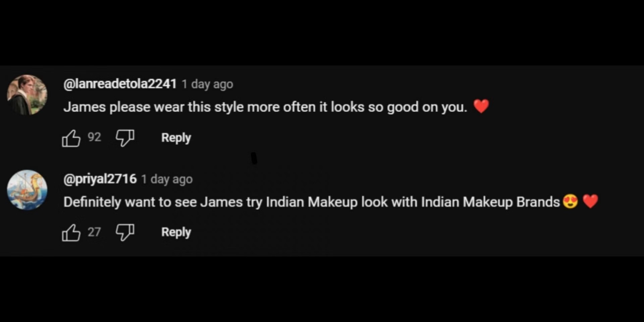The height and width of the screenshot is (322, 644).
Task: Reply to the comment with 92 likes
Action: click(x=176, y=138)
